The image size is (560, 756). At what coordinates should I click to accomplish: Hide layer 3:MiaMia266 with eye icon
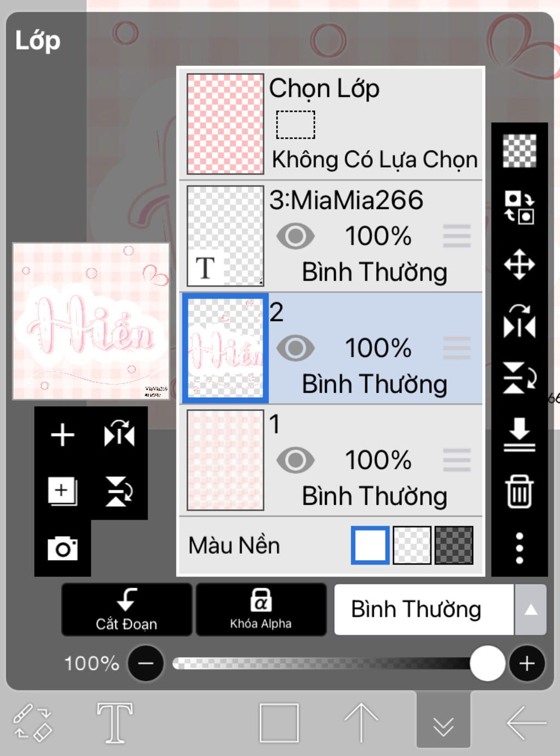295,236
